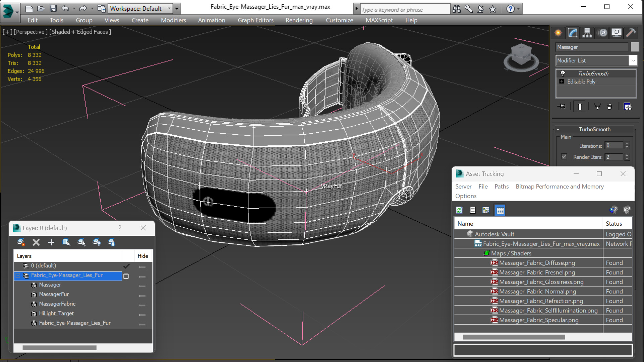Click the Asset Tracking refresh icon
644x362 pixels.
[x=459, y=210]
